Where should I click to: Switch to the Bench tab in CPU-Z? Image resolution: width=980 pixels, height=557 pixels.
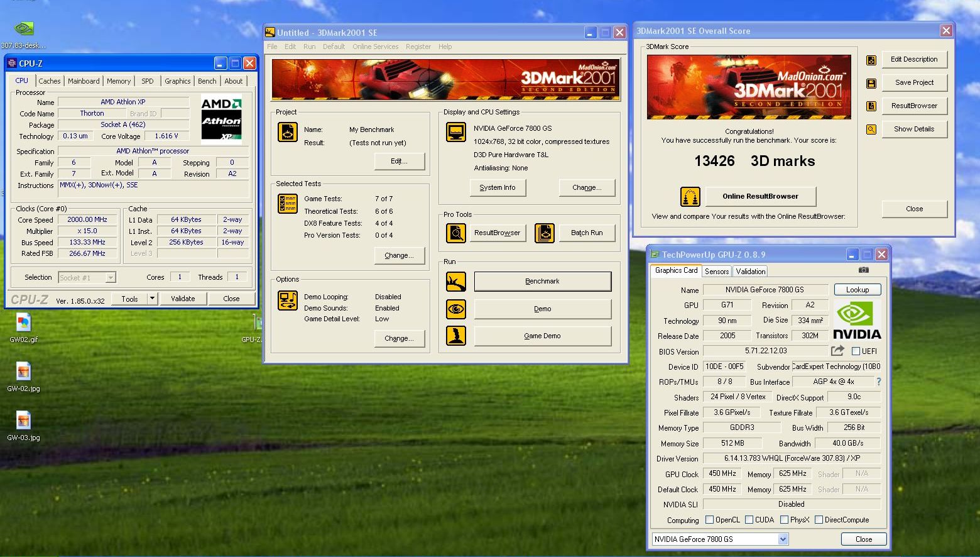(x=207, y=81)
